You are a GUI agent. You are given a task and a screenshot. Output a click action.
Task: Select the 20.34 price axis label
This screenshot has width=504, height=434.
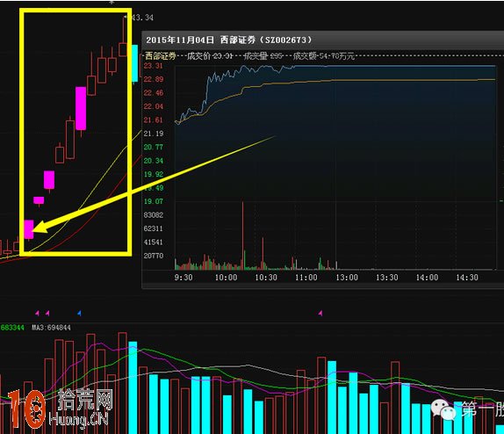(154, 161)
